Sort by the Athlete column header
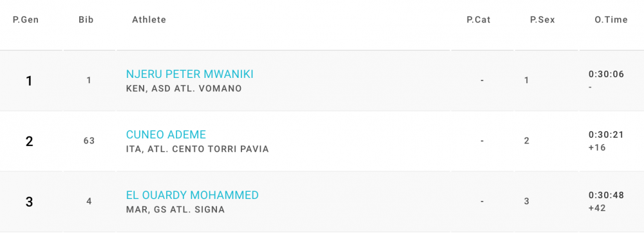644x233 pixels. pos(149,20)
